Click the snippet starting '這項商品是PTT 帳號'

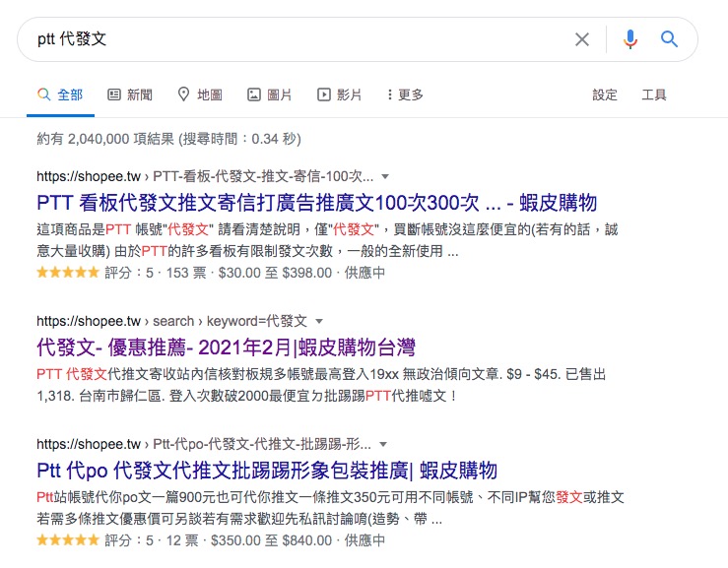[x=327, y=240]
